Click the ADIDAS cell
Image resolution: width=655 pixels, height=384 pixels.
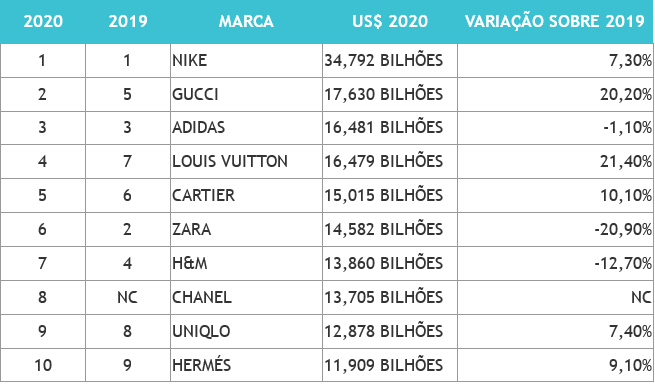coord(246,128)
